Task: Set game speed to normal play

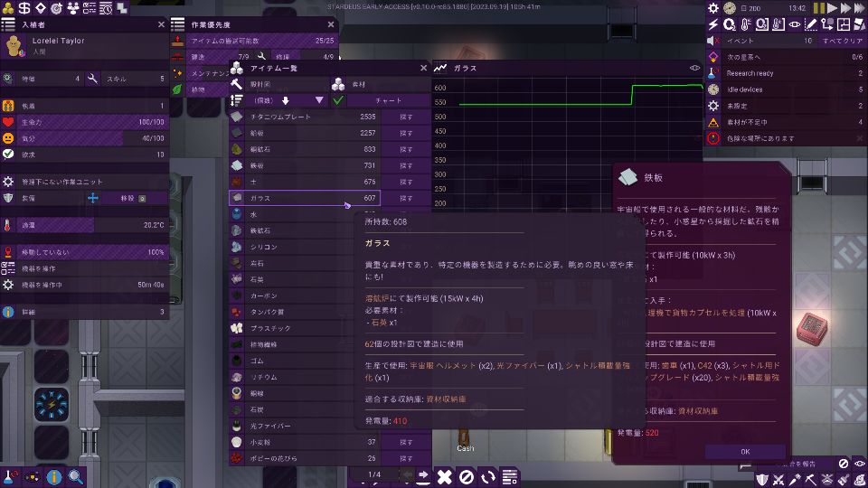Action: click(x=833, y=8)
